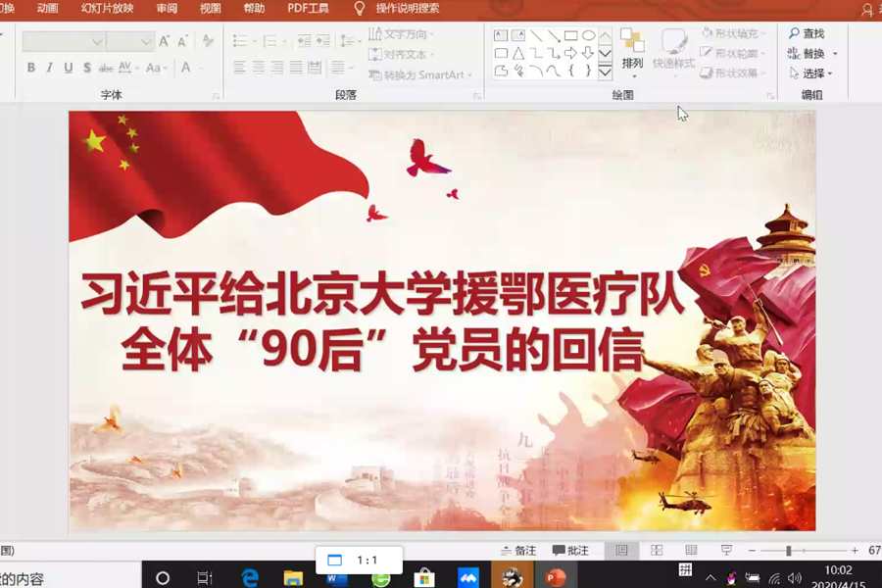Open Microsoft Edge from the taskbar
The height and width of the screenshot is (588, 882).
(x=250, y=577)
